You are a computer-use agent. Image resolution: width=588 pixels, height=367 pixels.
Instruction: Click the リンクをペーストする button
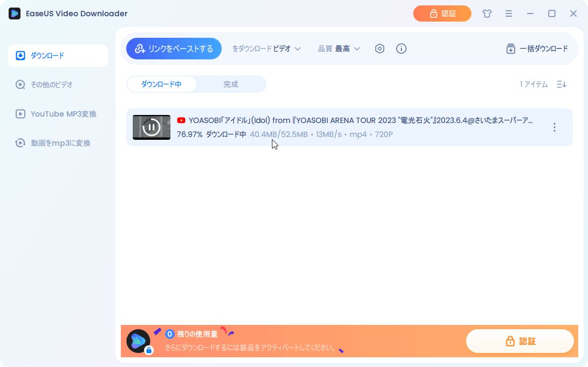click(174, 49)
